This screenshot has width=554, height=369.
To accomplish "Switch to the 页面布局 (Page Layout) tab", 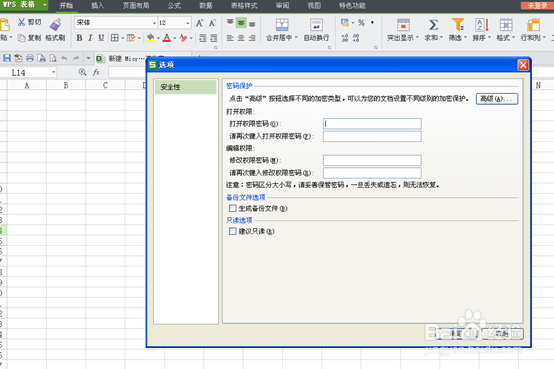I will click(x=136, y=5).
